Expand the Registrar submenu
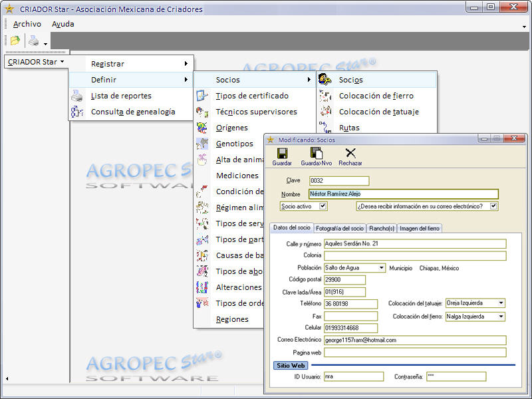Viewport: 532px width, 399px height. (131, 64)
